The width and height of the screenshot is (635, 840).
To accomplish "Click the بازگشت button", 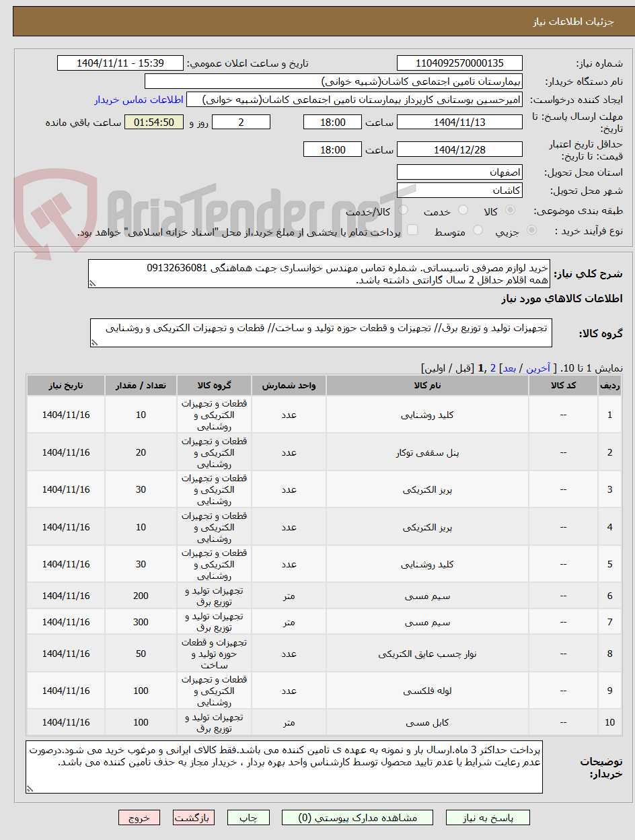I will [x=194, y=818].
